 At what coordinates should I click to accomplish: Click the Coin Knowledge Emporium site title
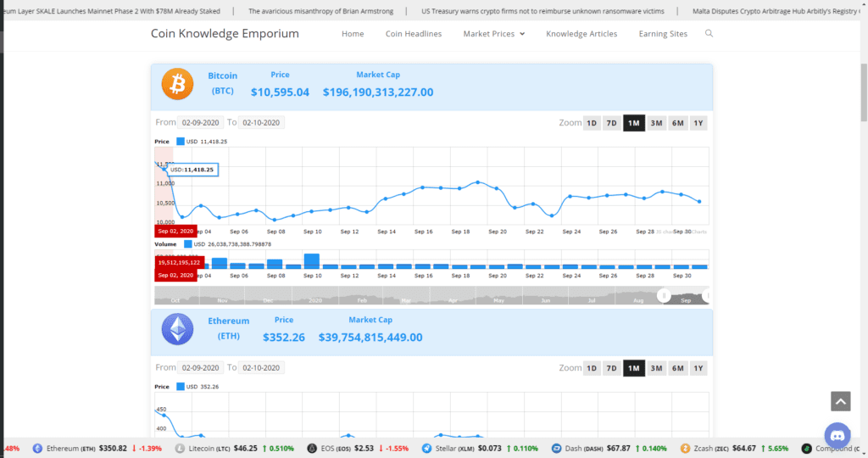pos(225,34)
